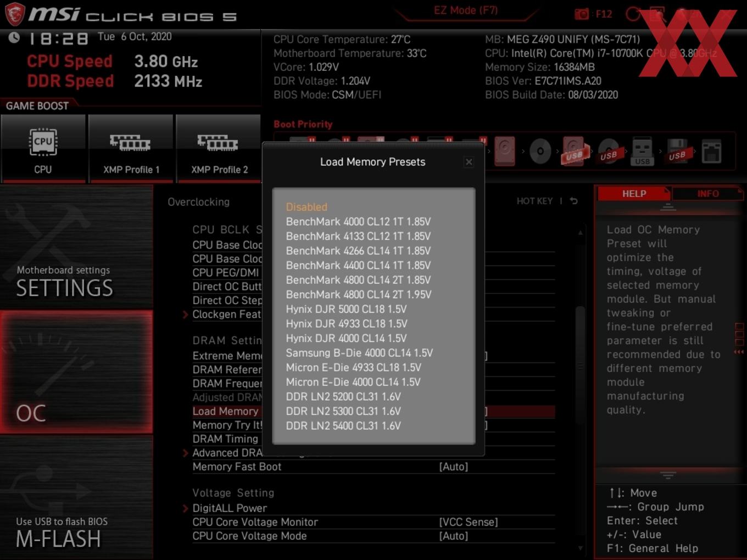
Task: Select Micron E-Die 4933 CL18 1.5V preset
Action: pos(353,367)
